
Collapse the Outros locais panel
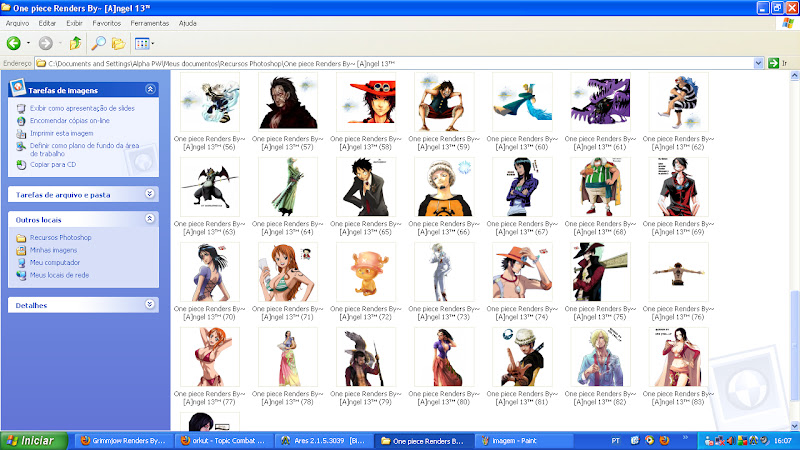tap(149, 219)
